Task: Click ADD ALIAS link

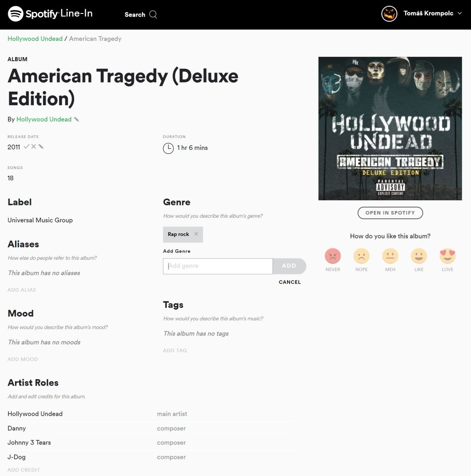Action: [x=22, y=290]
